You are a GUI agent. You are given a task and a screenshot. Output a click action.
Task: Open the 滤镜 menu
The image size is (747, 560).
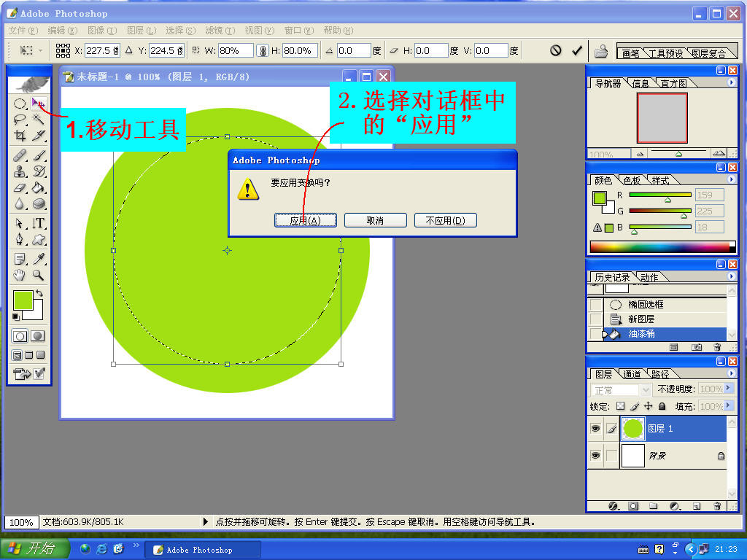(x=220, y=31)
